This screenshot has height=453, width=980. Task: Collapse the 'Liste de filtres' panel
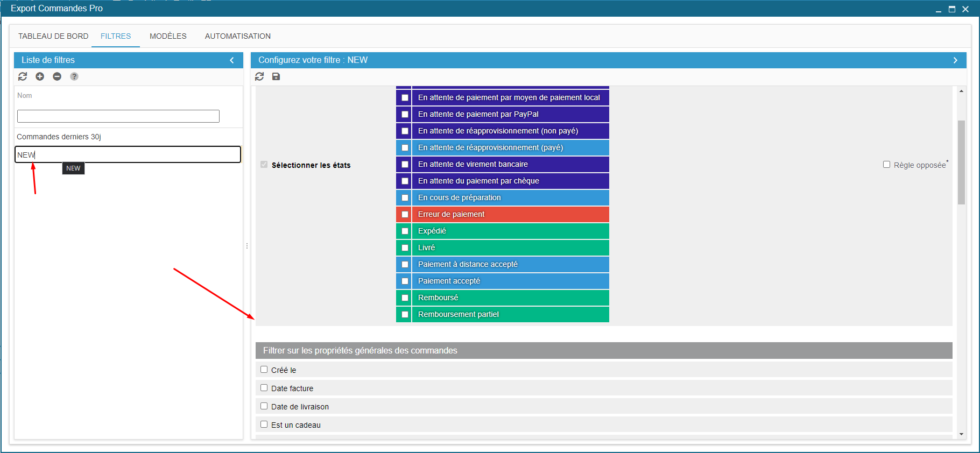coord(232,60)
